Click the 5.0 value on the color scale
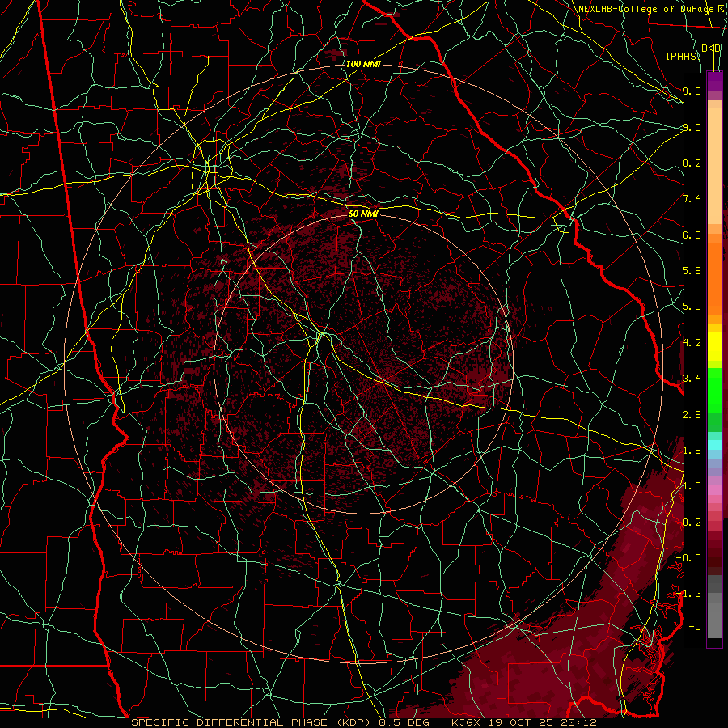728x728 pixels. (692, 307)
